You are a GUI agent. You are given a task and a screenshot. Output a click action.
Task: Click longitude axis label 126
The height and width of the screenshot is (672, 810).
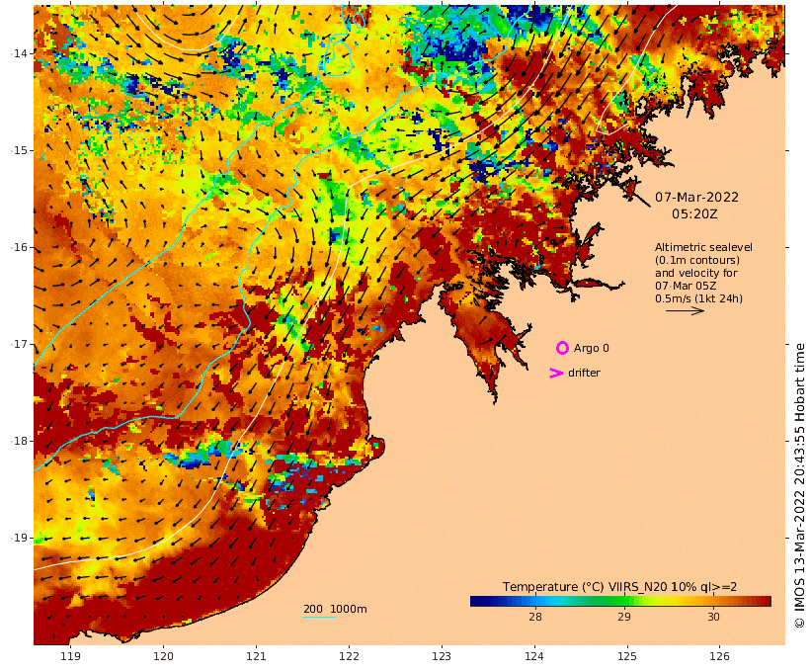click(719, 656)
